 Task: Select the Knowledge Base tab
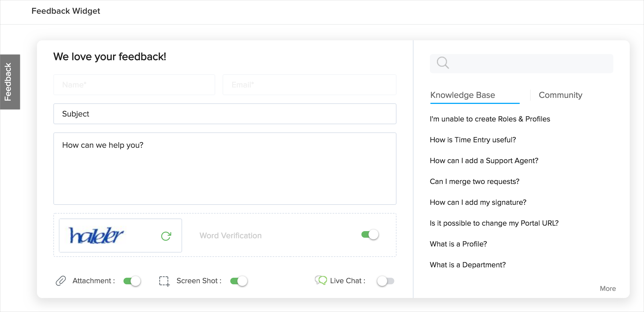tap(462, 95)
